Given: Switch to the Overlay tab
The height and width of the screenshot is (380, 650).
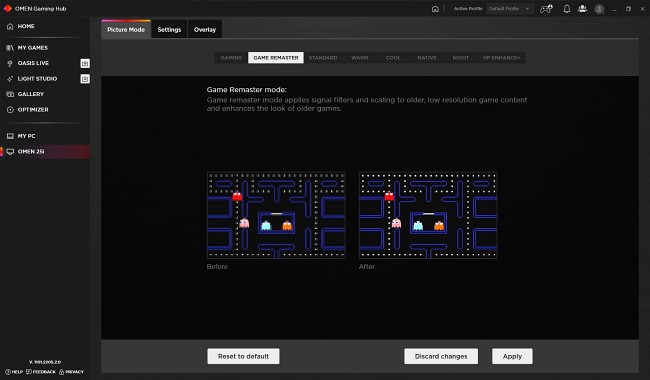Looking at the screenshot, I should click(205, 29).
